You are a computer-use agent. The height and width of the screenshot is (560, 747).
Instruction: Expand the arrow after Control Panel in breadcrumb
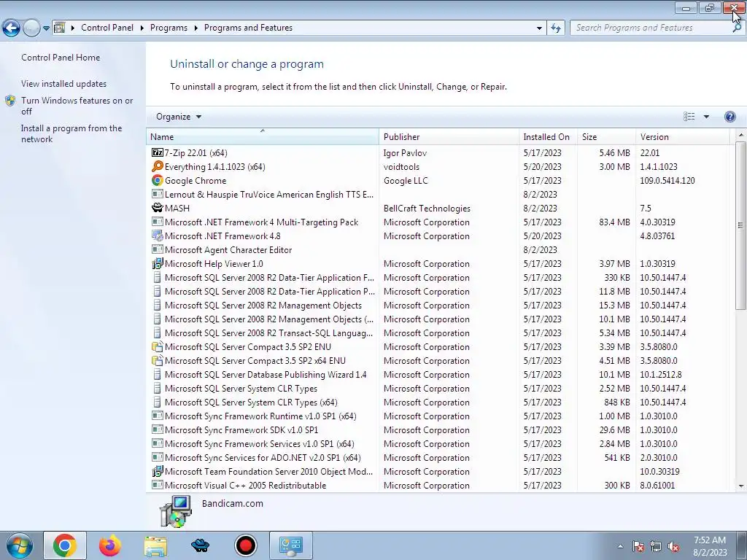pos(142,28)
